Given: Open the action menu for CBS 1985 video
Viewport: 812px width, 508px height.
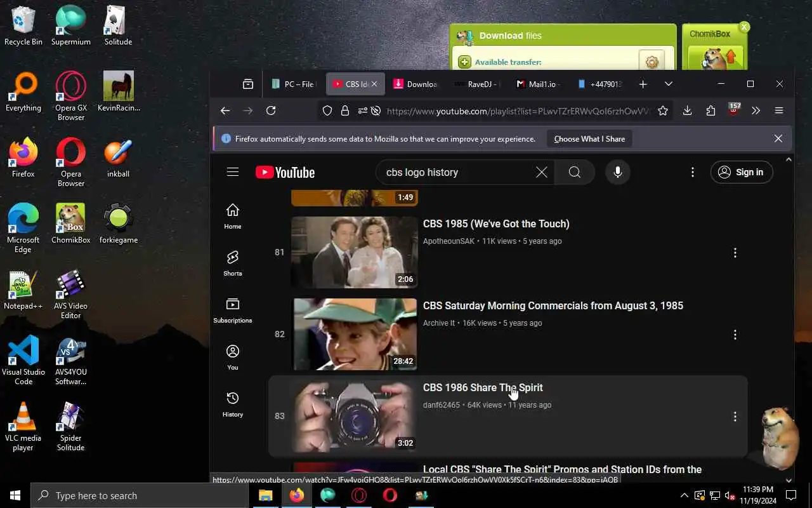Looking at the screenshot, I should click(x=735, y=253).
